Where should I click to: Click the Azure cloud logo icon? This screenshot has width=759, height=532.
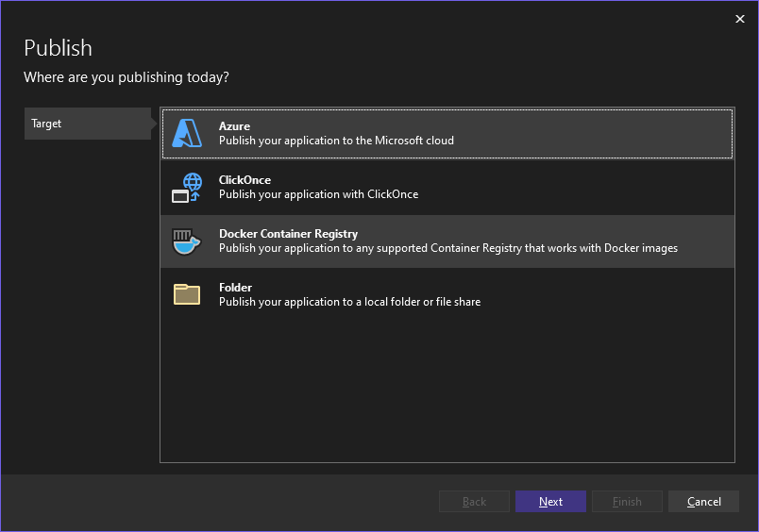[187, 133]
